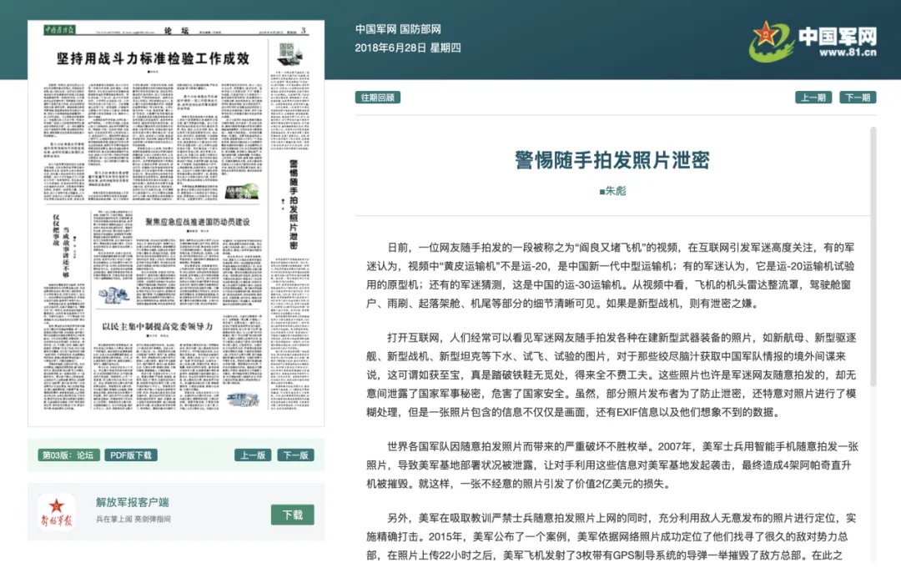Select the 以民主集中制提高党委领导力 article on the page image
The width and height of the screenshot is (901, 588).
(x=158, y=326)
